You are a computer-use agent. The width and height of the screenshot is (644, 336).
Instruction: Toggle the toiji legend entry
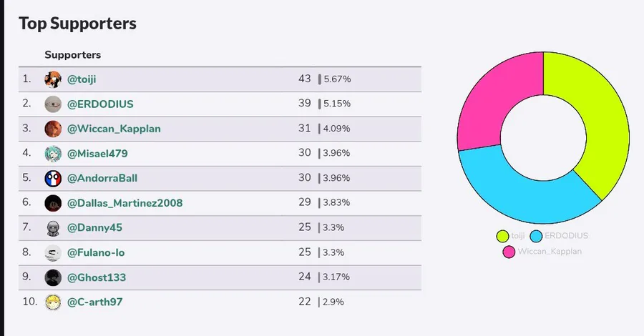[511, 236]
